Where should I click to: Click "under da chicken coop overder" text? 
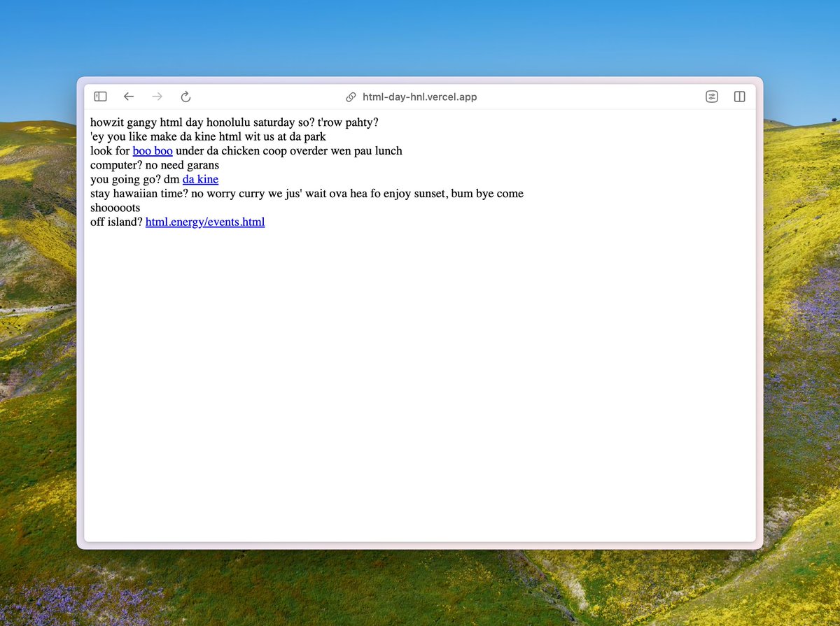(x=251, y=150)
